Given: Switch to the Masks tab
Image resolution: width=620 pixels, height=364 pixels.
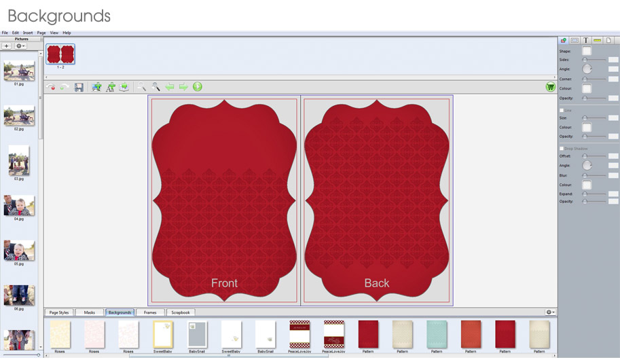Looking at the screenshot, I should point(90,312).
